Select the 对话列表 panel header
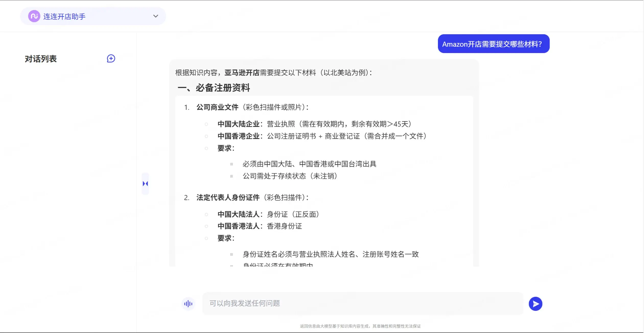 pyautogui.click(x=41, y=59)
